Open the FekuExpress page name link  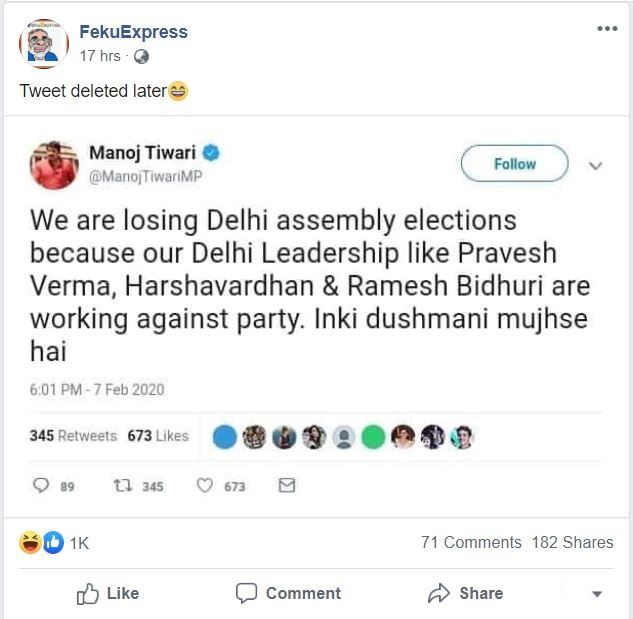click(x=133, y=32)
